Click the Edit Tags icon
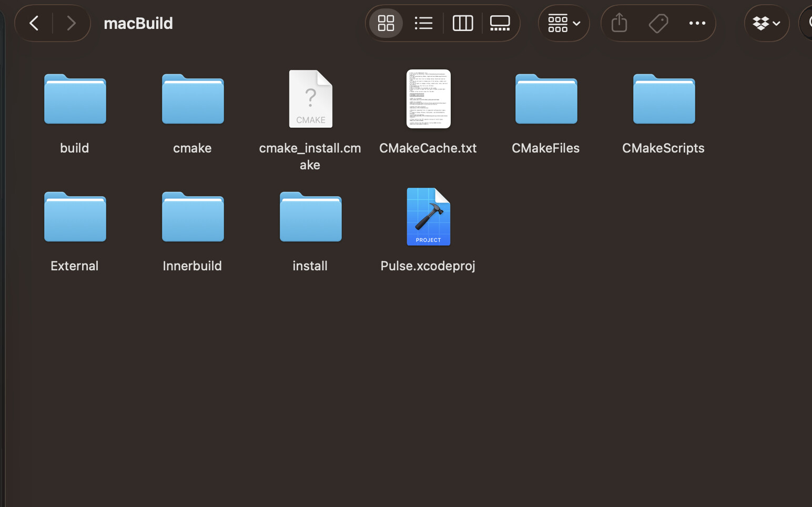812x507 pixels. point(658,23)
